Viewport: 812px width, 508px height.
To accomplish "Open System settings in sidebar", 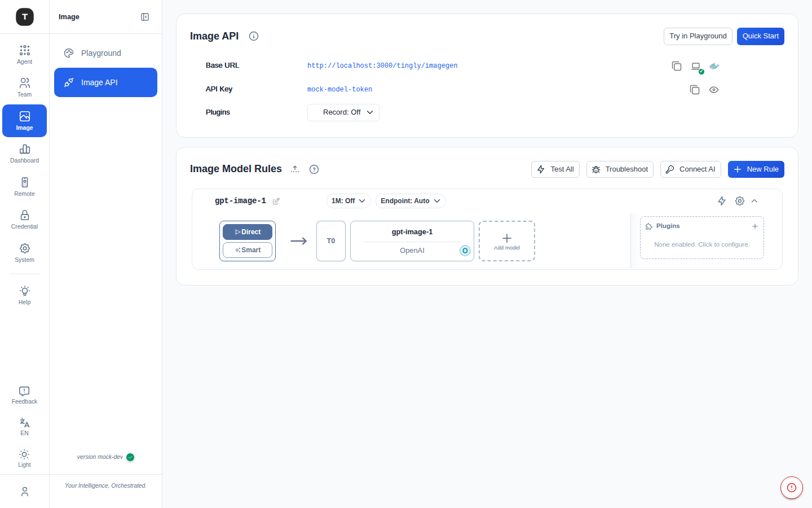I will pyautogui.click(x=24, y=253).
